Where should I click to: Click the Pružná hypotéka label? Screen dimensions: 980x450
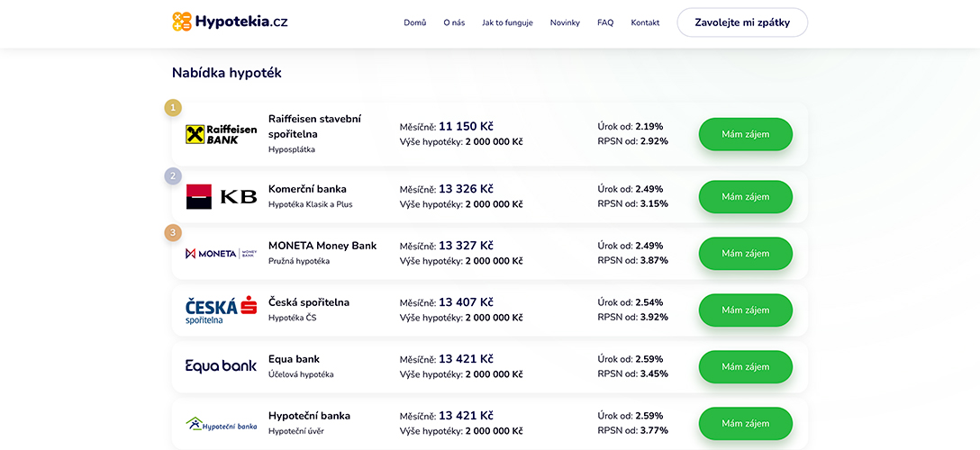(x=299, y=261)
